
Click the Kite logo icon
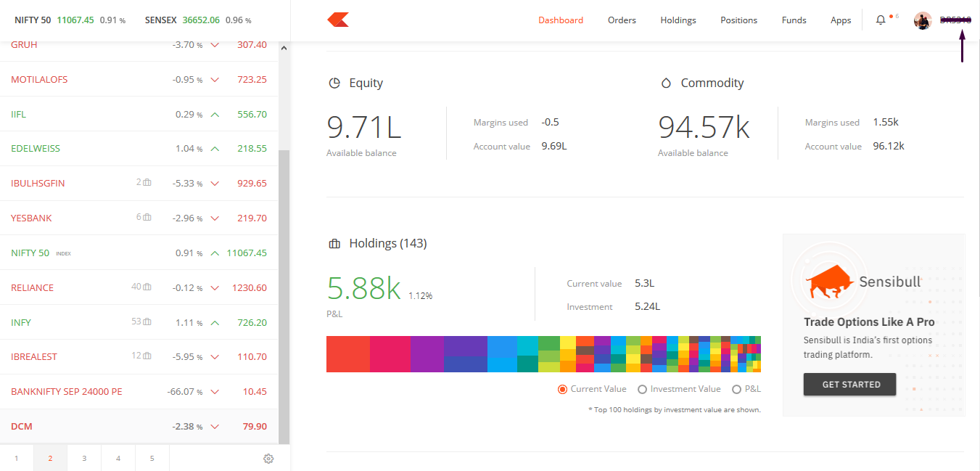[338, 20]
